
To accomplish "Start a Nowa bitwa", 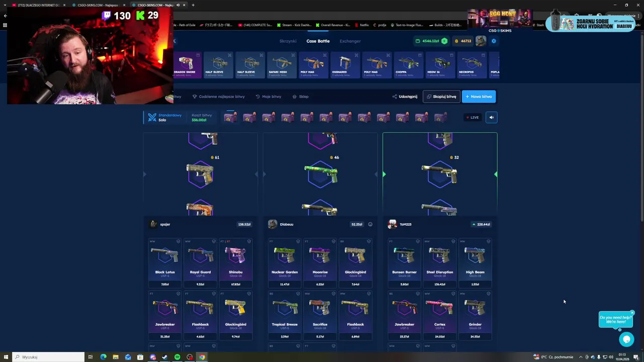I will (478, 97).
